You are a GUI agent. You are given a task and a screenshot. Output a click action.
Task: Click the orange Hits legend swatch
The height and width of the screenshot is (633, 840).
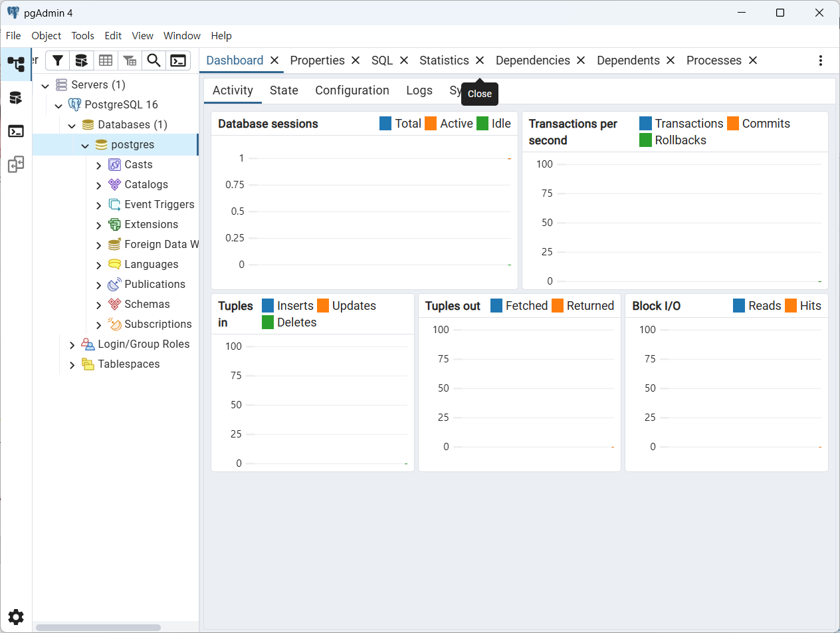[791, 306]
